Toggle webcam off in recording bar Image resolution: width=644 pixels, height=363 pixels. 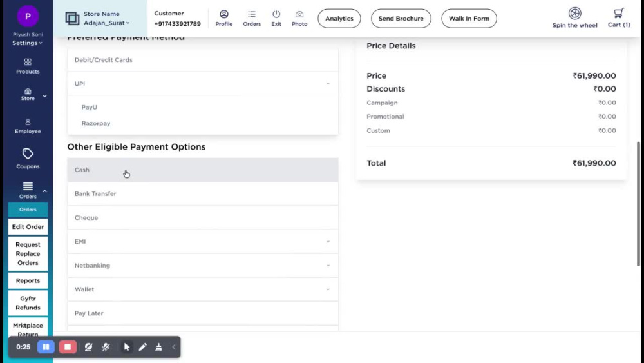88,347
